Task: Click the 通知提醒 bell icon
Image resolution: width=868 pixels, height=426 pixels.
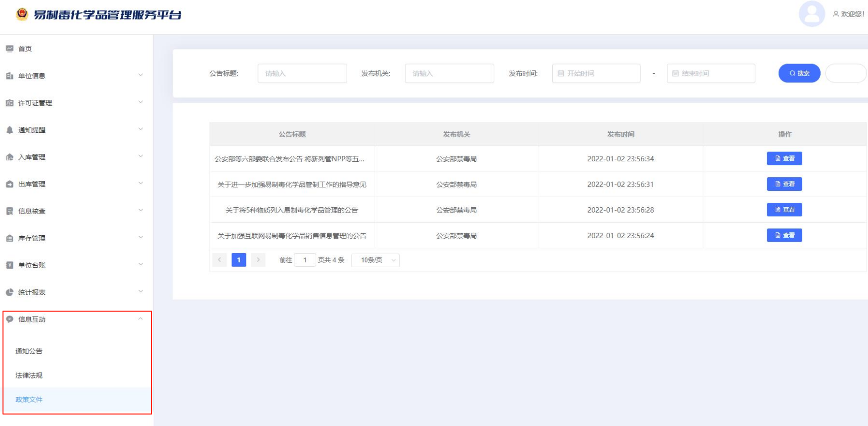Action: [9, 130]
